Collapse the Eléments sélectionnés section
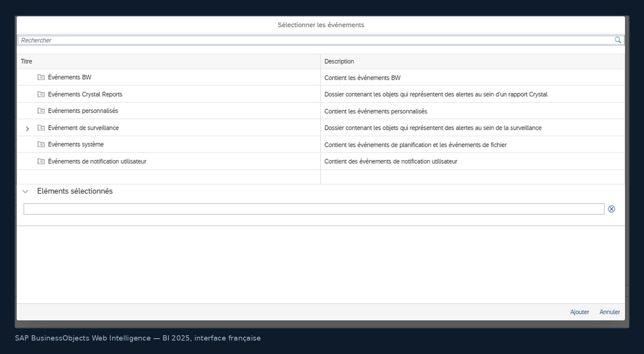 pos(25,191)
